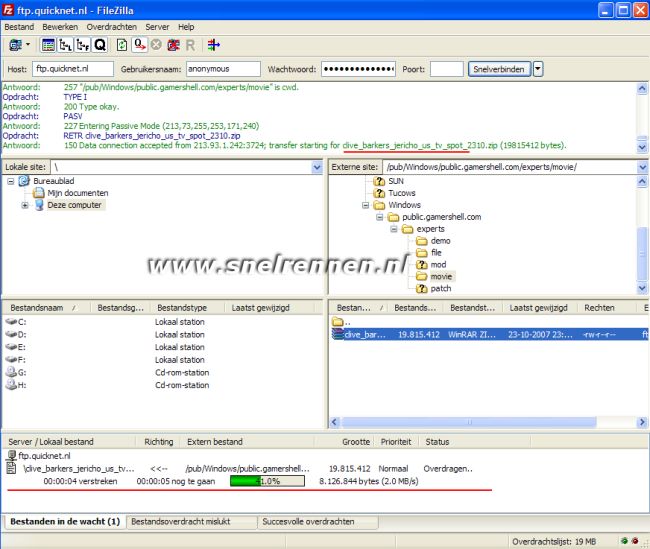Viewport: 650px width, 549px height.
Task: Click the Snelverbinden button
Action: [499, 69]
